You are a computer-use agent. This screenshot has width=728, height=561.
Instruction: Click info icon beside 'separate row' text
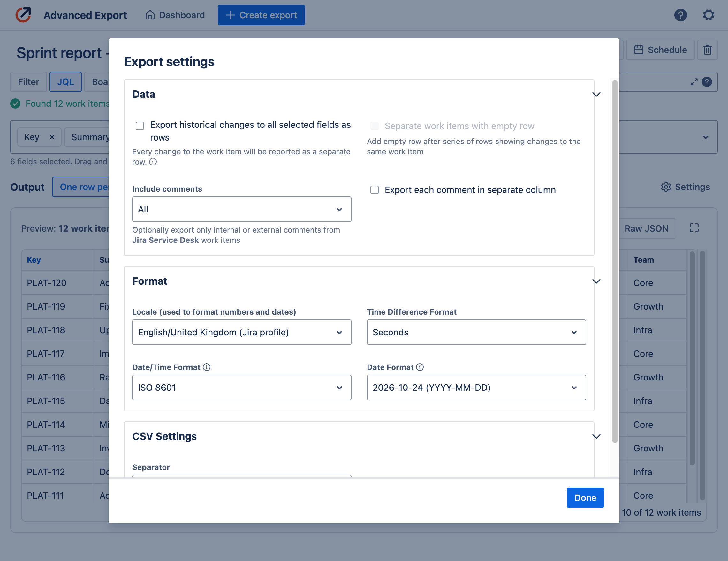tap(153, 162)
